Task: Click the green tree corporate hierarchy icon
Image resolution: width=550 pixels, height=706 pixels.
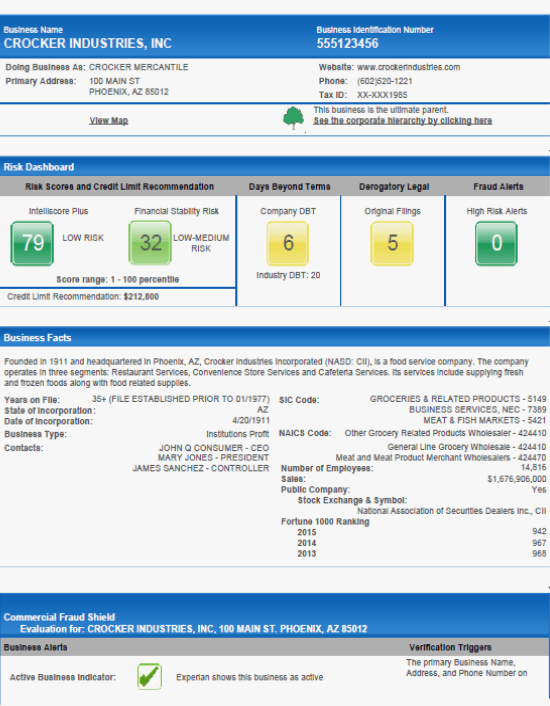Action: click(x=293, y=118)
